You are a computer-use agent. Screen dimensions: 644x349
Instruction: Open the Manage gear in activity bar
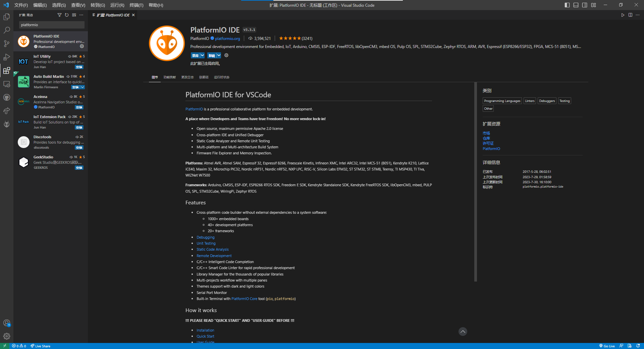(x=7, y=336)
